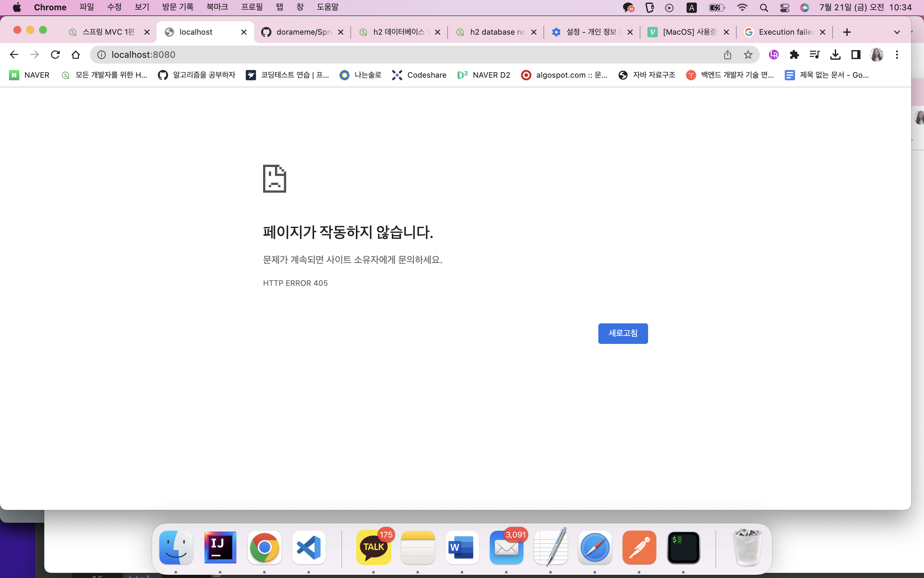Open KakaoTalk from the Dock
This screenshot has width=924, height=578.
373,547
